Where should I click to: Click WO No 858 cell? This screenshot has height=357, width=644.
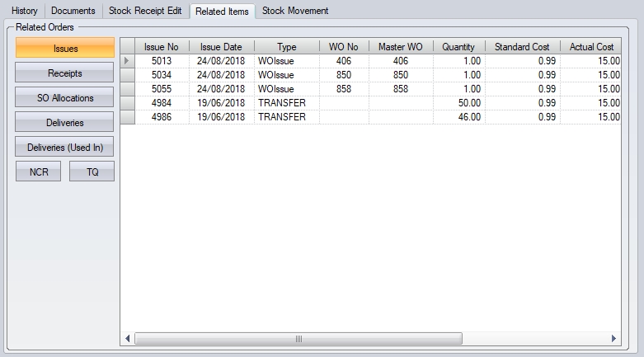[x=344, y=89]
